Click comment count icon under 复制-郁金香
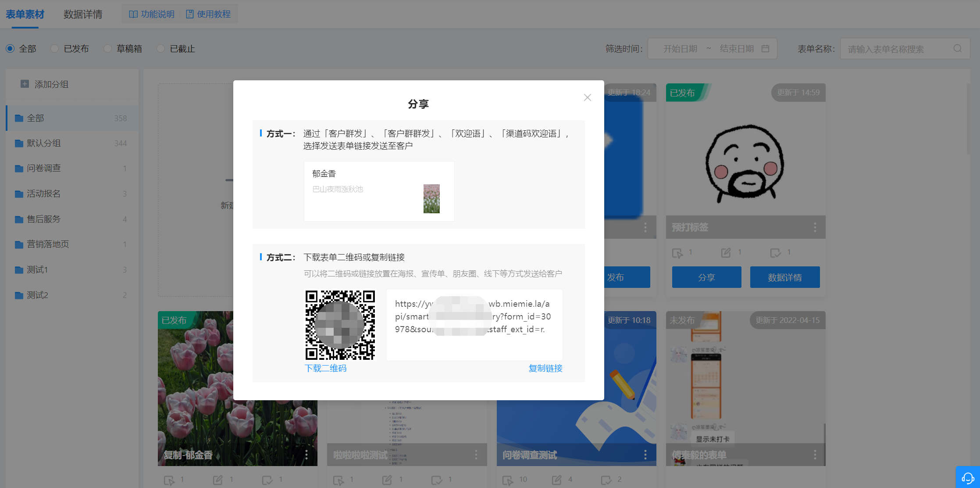 click(x=267, y=480)
